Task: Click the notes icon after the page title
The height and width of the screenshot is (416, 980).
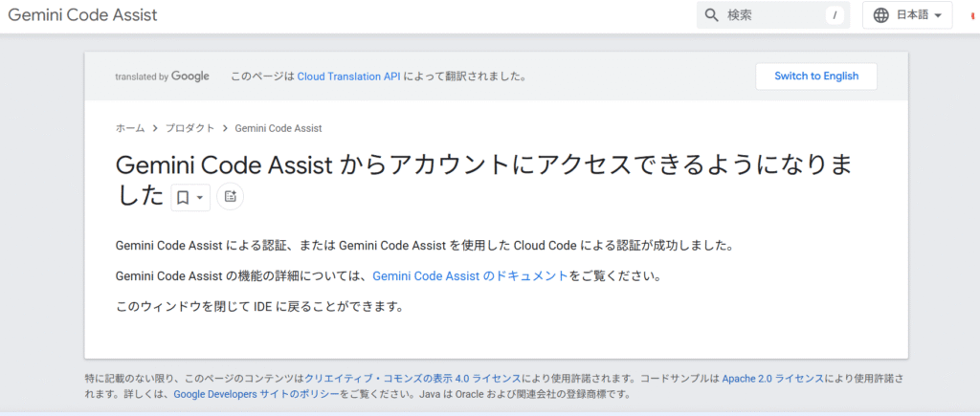Action: point(230,196)
